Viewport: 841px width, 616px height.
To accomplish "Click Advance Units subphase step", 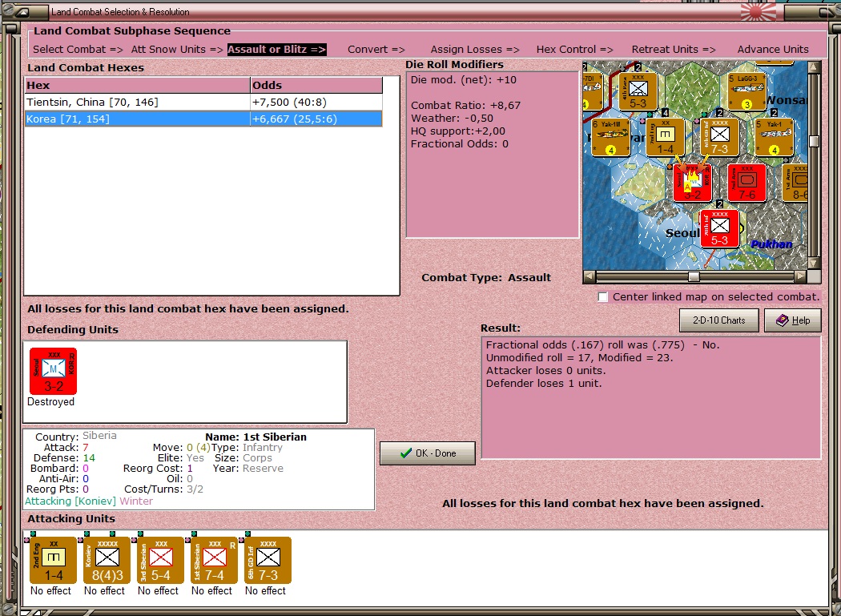I will click(773, 50).
